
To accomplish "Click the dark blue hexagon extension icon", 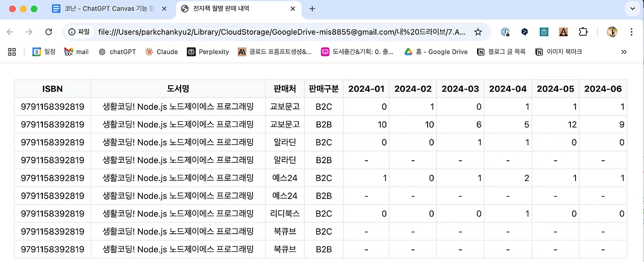I will tap(525, 32).
